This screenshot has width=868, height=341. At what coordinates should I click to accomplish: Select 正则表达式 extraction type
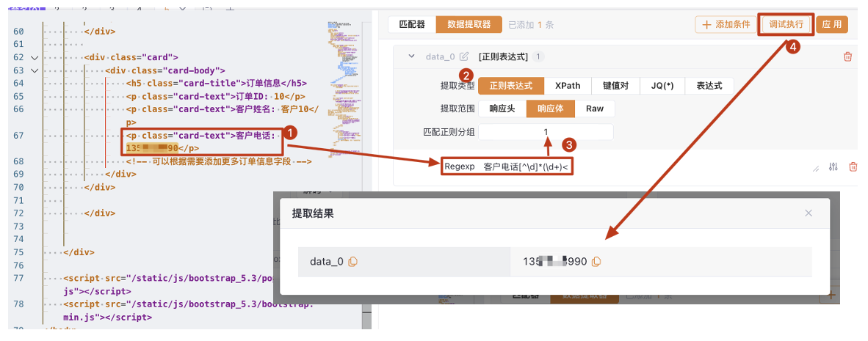pyautogui.click(x=510, y=86)
